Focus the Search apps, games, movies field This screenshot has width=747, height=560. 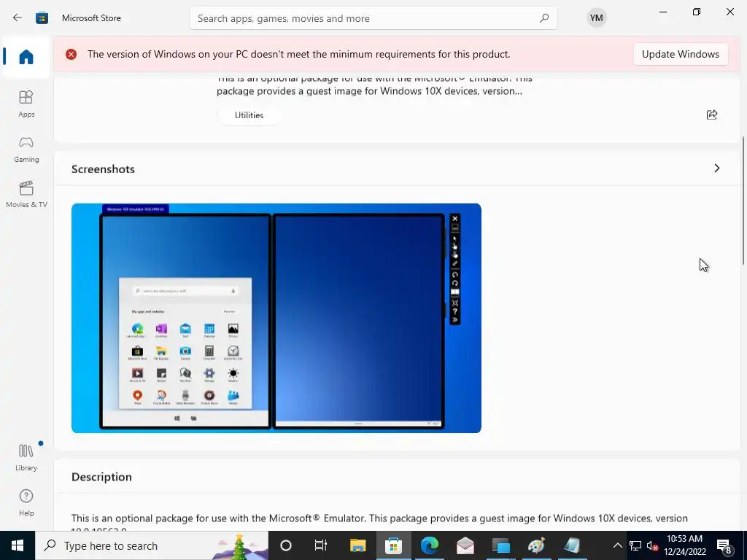pos(373,18)
